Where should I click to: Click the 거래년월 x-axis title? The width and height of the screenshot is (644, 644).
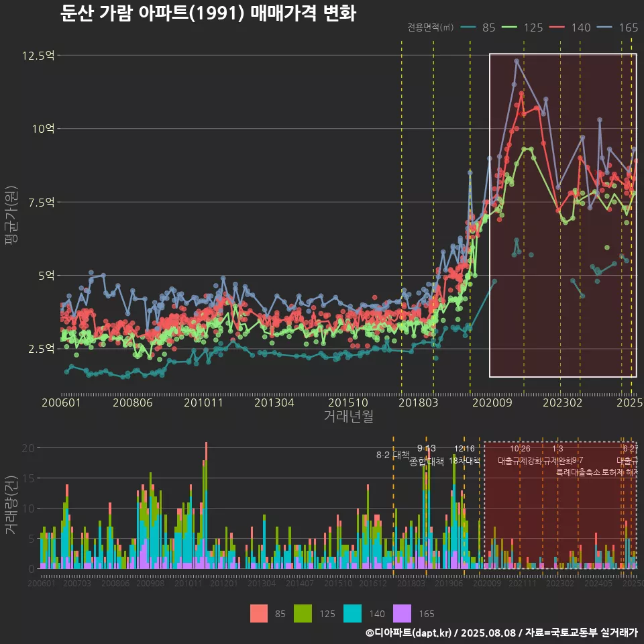(348, 416)
